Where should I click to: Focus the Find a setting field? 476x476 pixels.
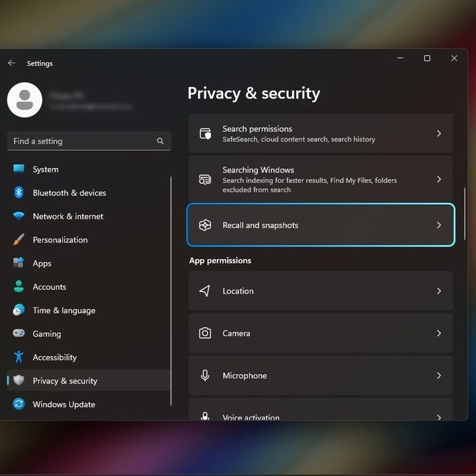89,141
